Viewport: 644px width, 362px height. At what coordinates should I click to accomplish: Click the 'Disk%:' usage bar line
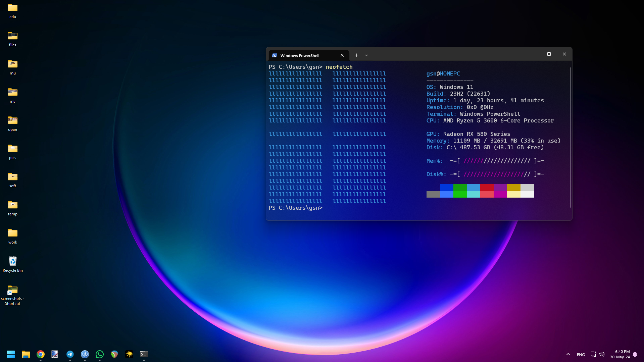point(485,174)
